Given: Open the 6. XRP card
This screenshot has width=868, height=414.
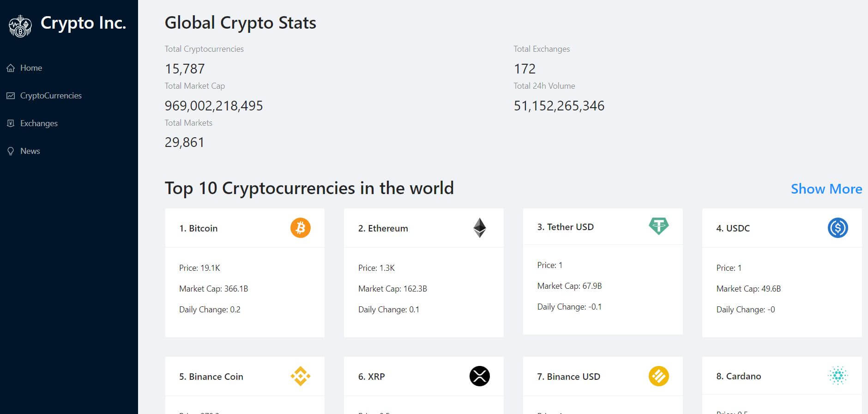Looking at the screenshot, I should click(423, 385).
